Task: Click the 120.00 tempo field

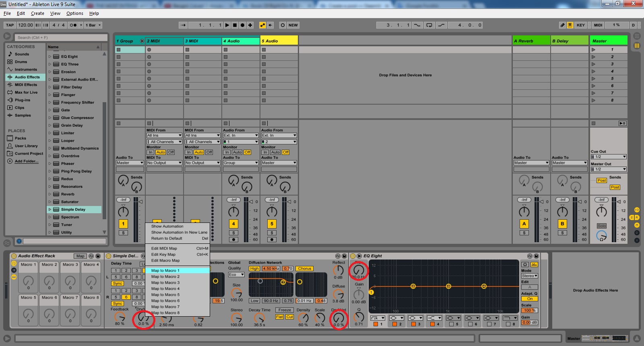Action: pyautogui.click(x=25, y=25)
